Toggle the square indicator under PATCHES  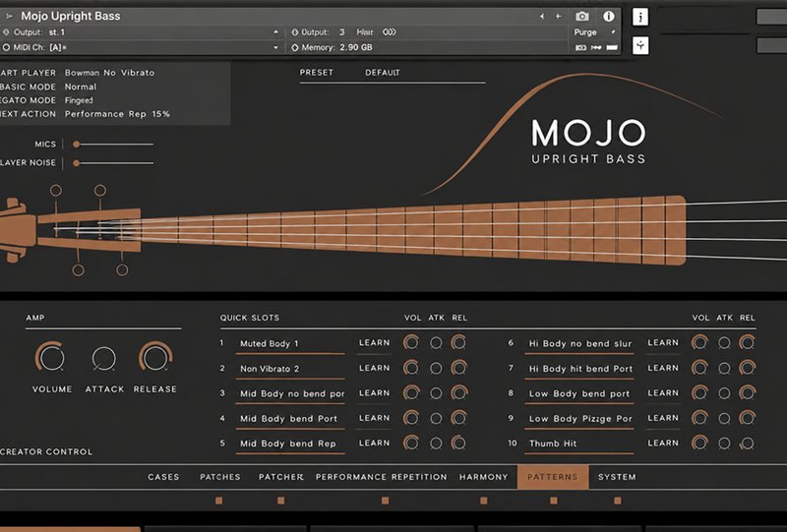click(x=218, y=501)
